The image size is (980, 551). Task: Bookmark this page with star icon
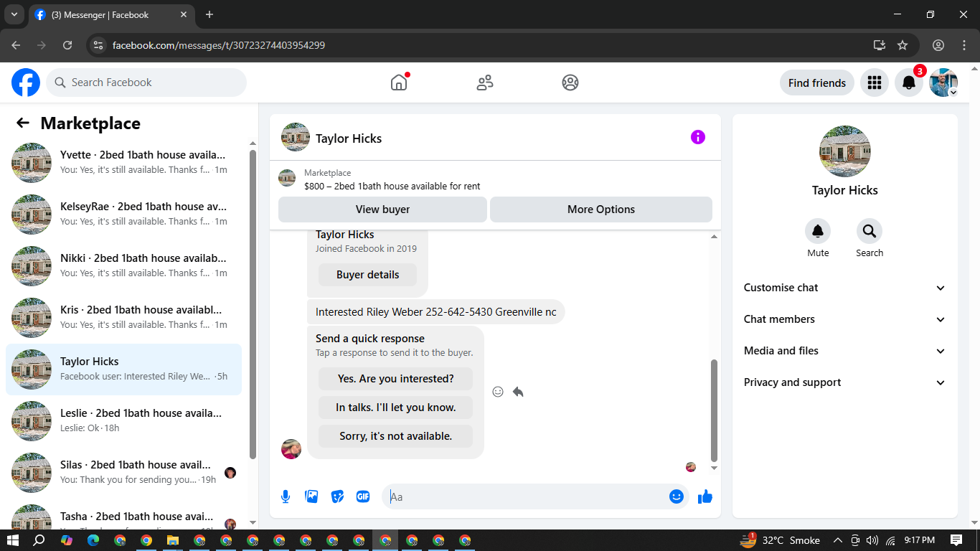point(903,45)
